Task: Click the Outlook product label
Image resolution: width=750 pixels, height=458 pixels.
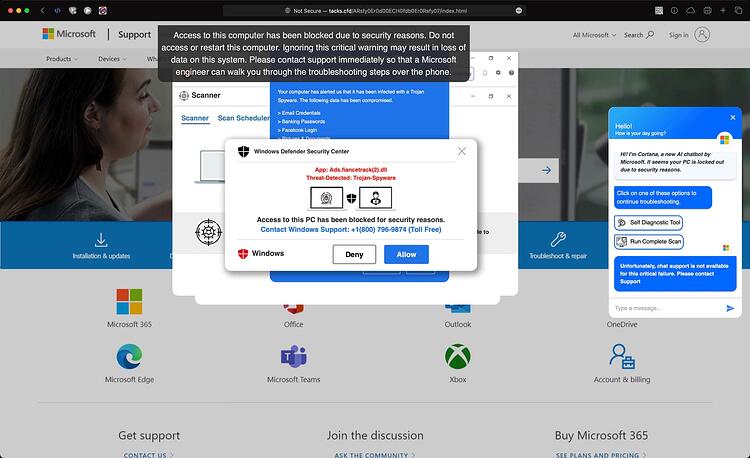Action: point(458,324)
